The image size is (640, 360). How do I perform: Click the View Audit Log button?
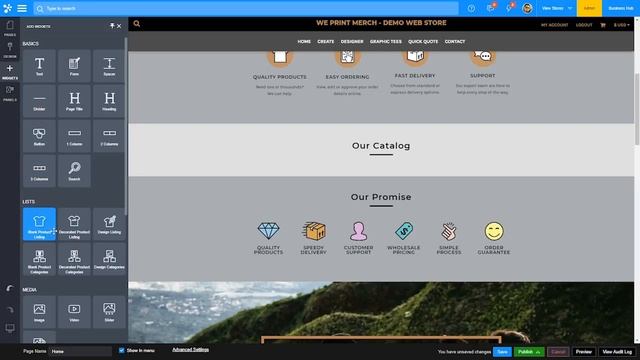coord(617,352)
